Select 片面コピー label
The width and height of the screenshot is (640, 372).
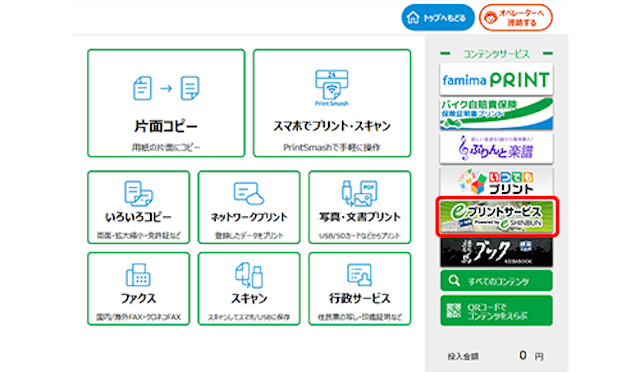click(x=166, y=126)
